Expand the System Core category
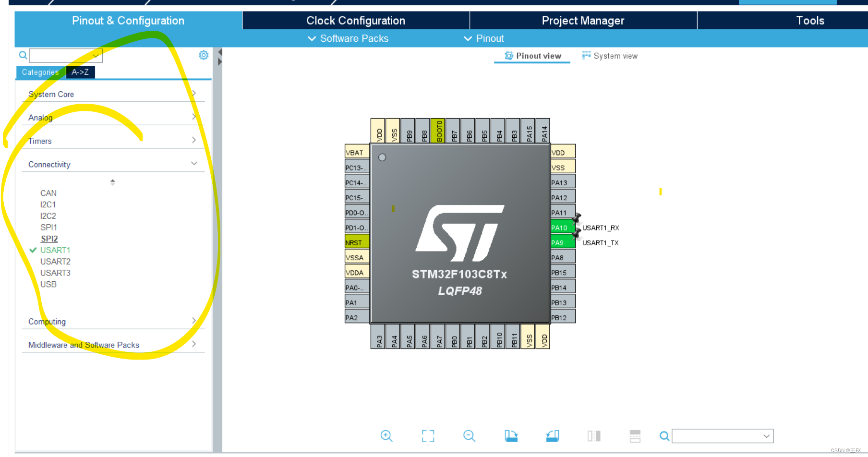This screenshot has width=868, height=457. point(113,94)
